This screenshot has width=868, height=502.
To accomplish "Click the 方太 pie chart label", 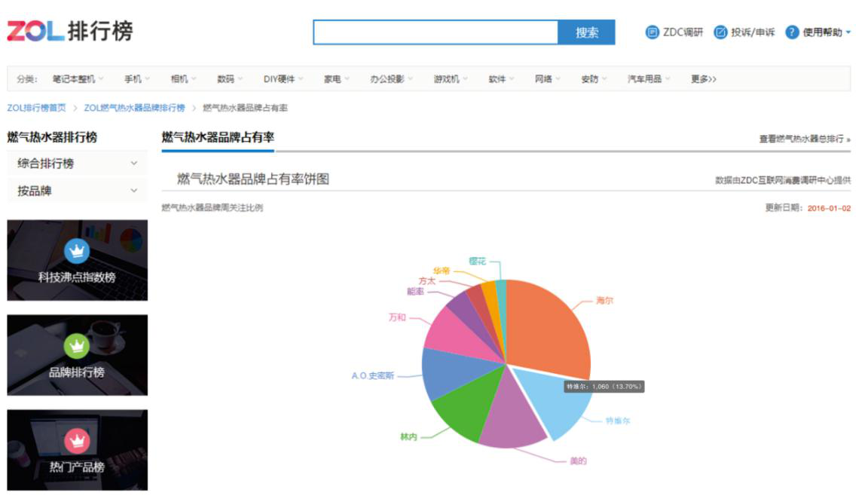I will tap(426, 281).
